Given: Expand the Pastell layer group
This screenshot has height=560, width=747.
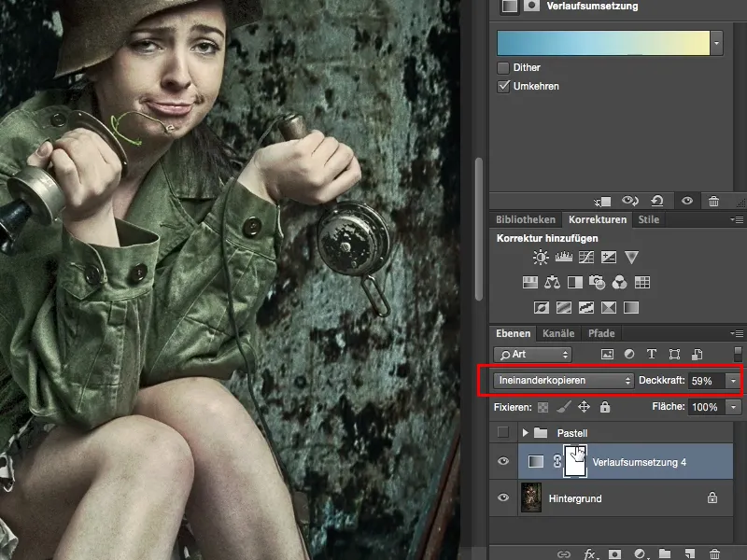Looking at the screenshot, I should (528, 432).
